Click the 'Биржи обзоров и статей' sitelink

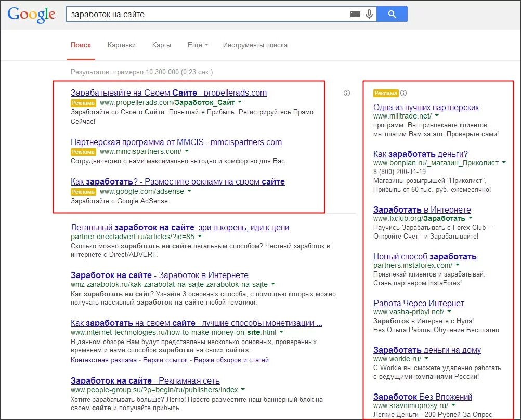click(231, 360)
